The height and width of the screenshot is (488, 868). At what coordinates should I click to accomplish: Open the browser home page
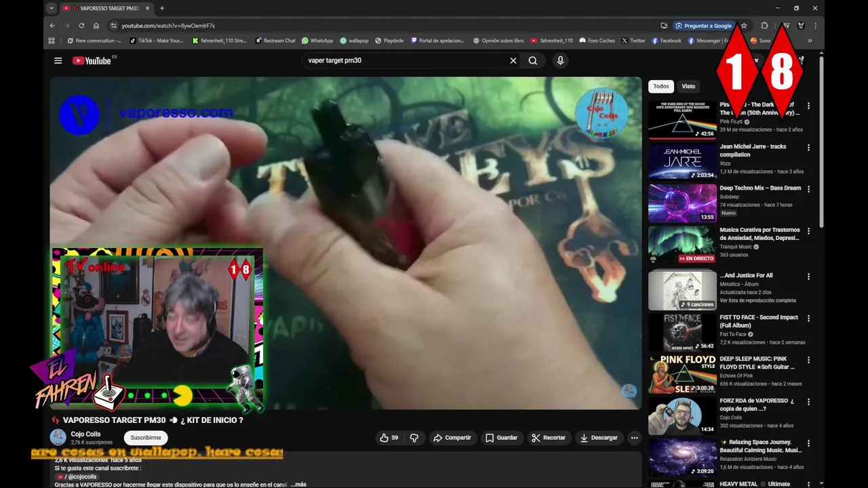pyautogui.click(x=96, y=26)
